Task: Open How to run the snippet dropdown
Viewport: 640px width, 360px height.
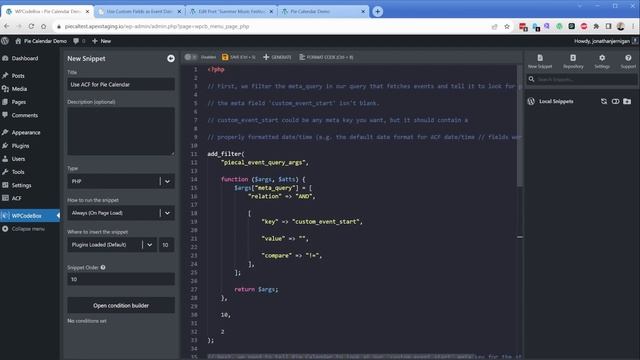Action: pyautogui.click(x=121, y=213)
